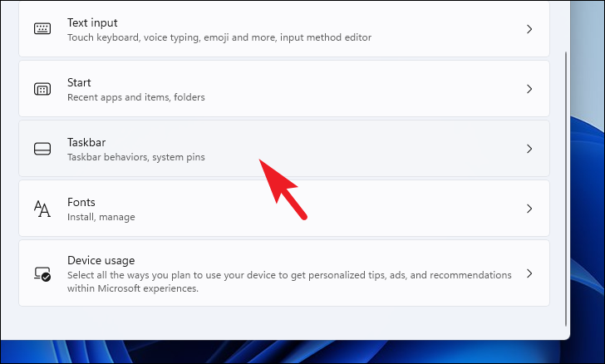Screen dimensions: 605x364
Task: Expand the Device usage chevron
Action: coord(529,273)
